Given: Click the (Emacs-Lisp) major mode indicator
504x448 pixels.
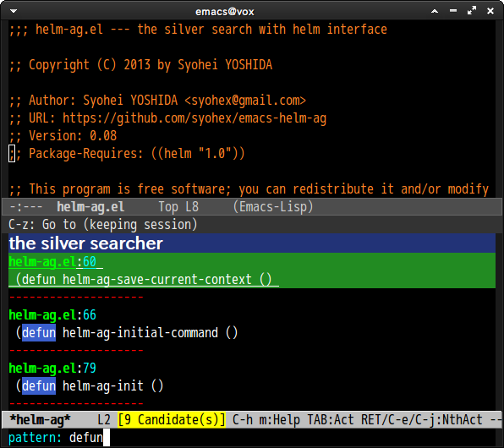Looking at the screenshot, I should tap(273, 206).
